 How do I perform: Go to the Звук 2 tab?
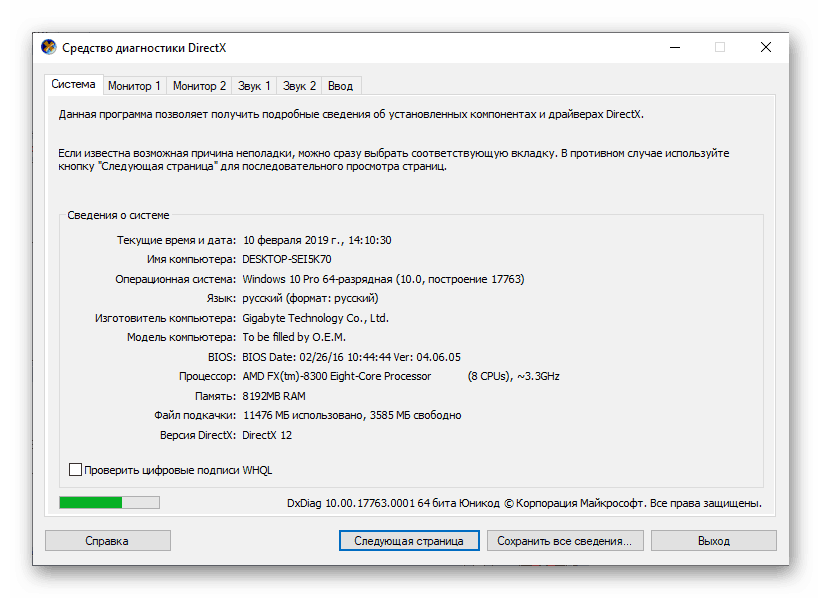pos(299,86)
